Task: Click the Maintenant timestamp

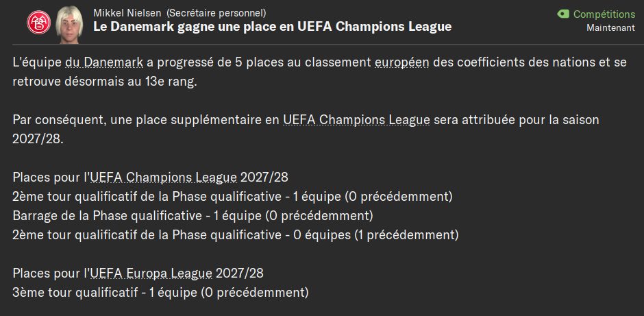Action: point(610,28)
